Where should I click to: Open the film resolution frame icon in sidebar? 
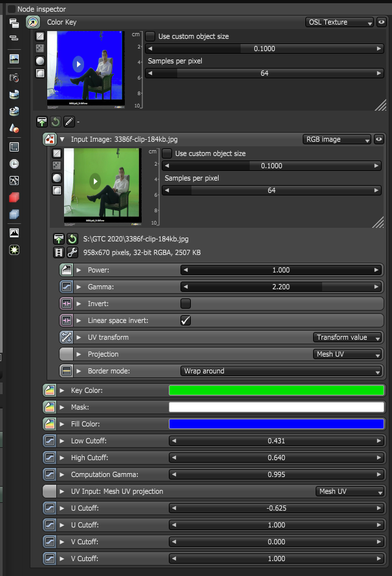(14, 147)
